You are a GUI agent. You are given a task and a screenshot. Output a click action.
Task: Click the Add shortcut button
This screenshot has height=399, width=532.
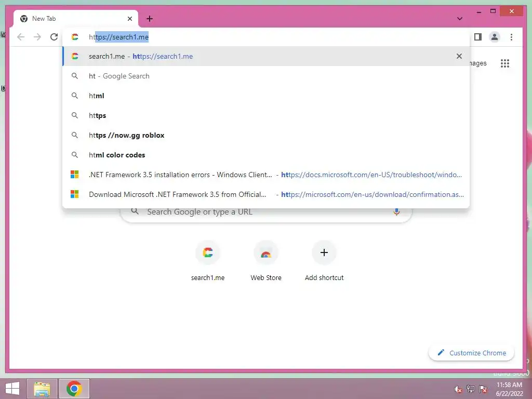coord(324,261)
